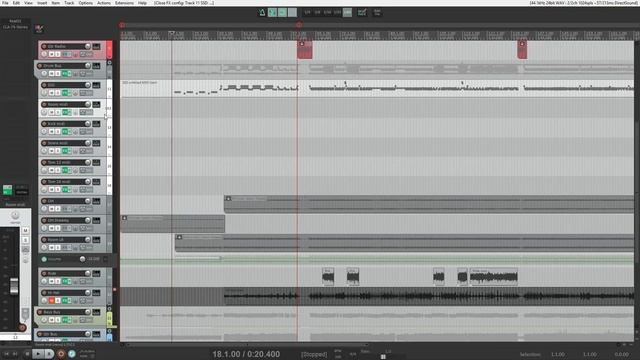Click the time display 18.1.00 / 0:20.400
Image resolution: width=640 pixels, height=360 pixels.
pyautogui.click(x=246, y=354)
